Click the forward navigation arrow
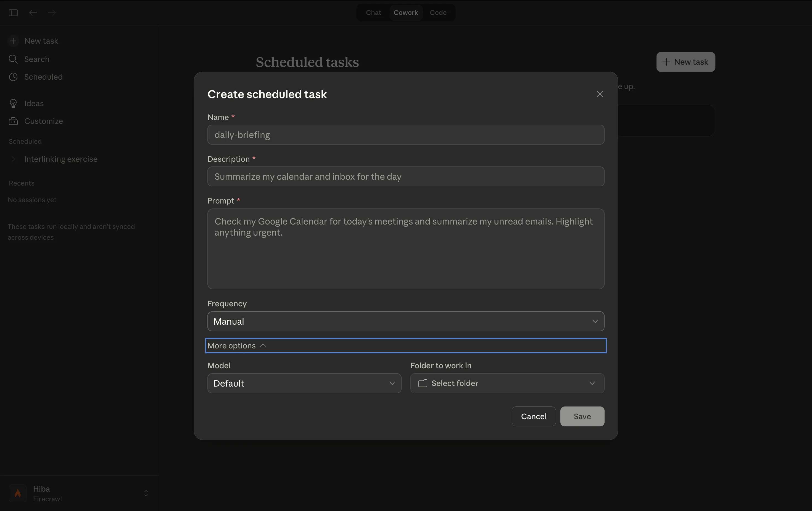Image resolution: width=812 pixels, height=511 pixels. tap(51, 12)
